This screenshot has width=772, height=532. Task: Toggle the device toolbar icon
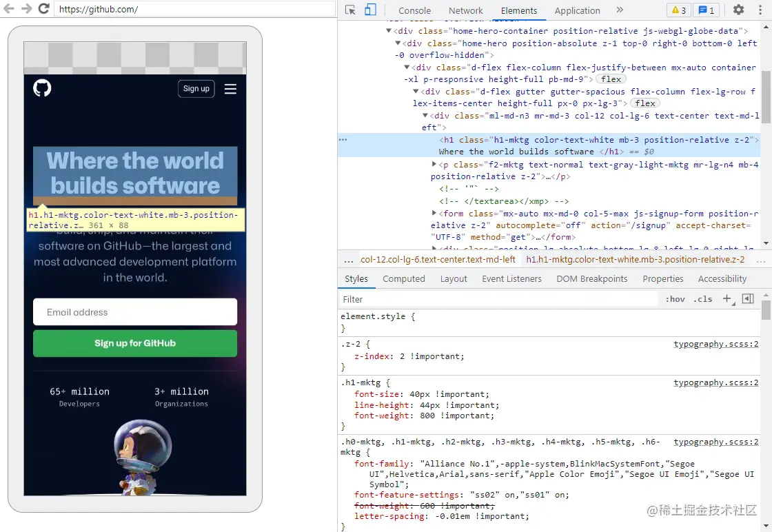click(x=370, y=10)
